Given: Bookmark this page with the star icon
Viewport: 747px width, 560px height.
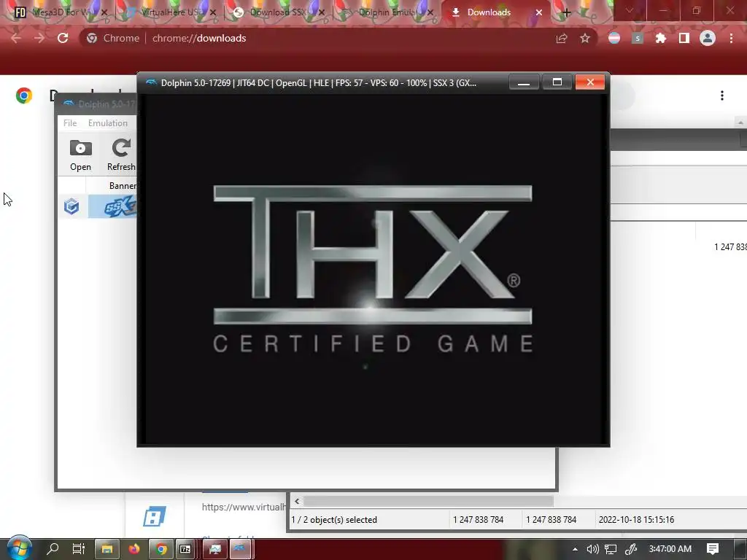Looking at the screenshot, I should click(x=585, y=38).
